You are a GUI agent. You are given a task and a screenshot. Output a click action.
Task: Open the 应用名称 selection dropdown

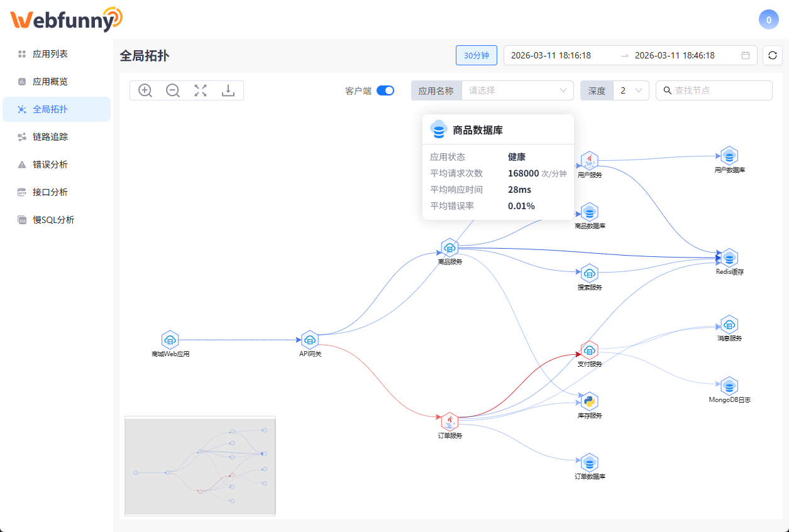436,90
